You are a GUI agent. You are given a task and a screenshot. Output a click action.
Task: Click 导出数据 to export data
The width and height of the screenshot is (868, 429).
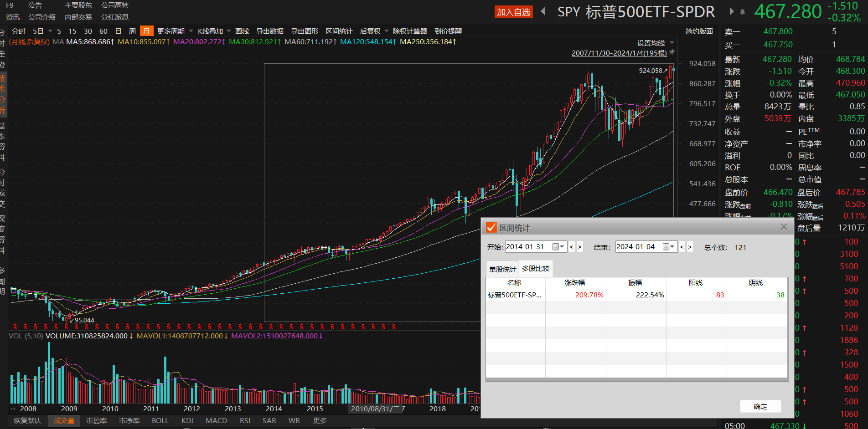[x=270, y=31]
